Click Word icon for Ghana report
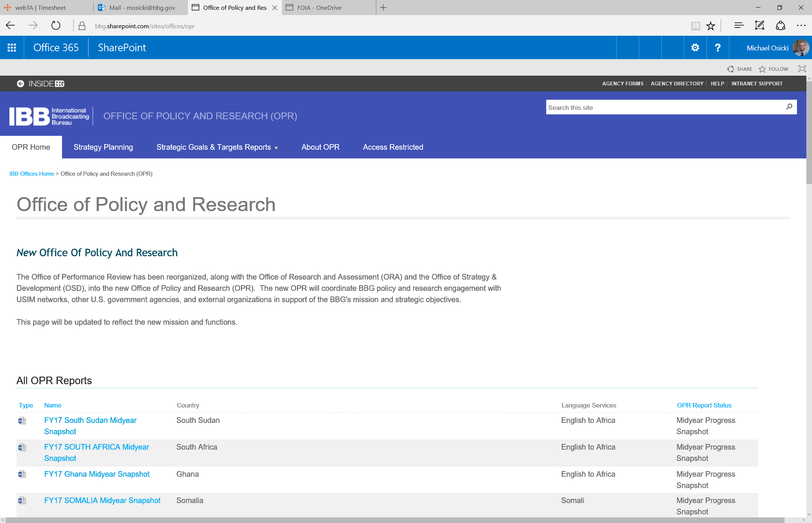This screenshot has height=523, width=812. [x=22, y=474]
